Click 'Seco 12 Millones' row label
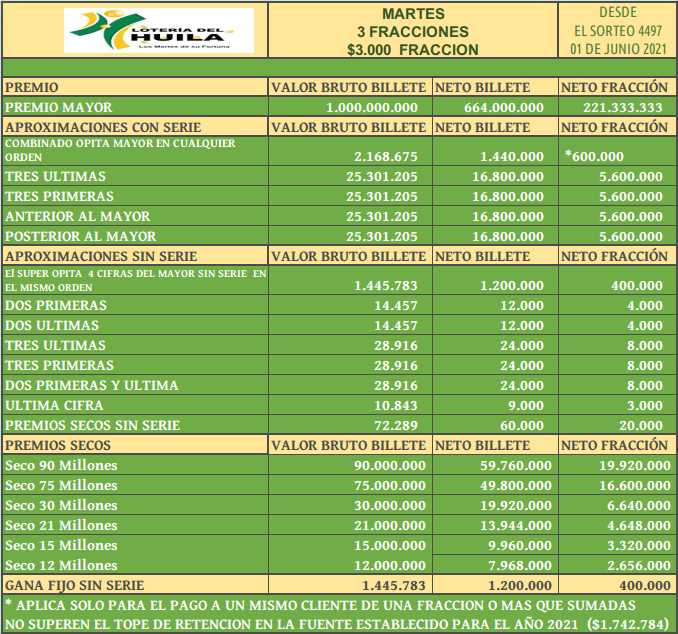The image size is (678, 634). [x=61, y=564]
